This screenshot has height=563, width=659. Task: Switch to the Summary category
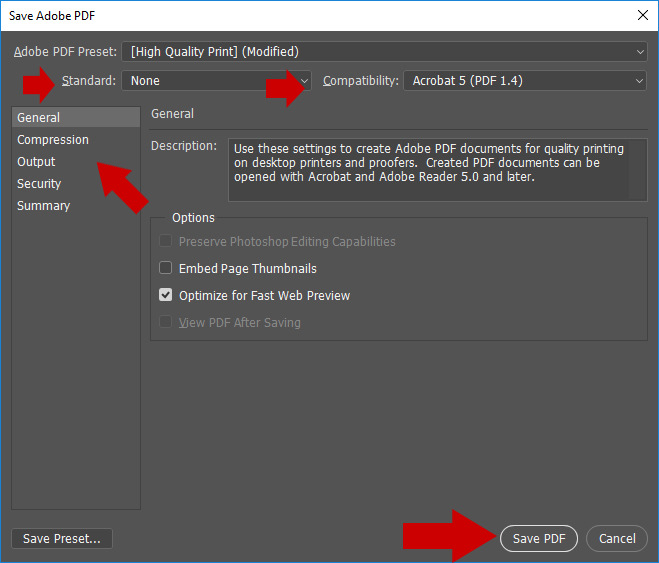point(76,206)
